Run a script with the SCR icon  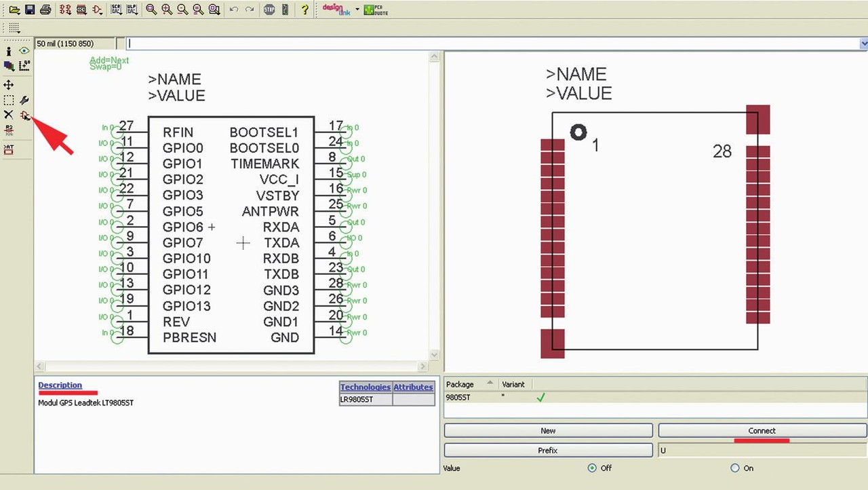point(116,10)
